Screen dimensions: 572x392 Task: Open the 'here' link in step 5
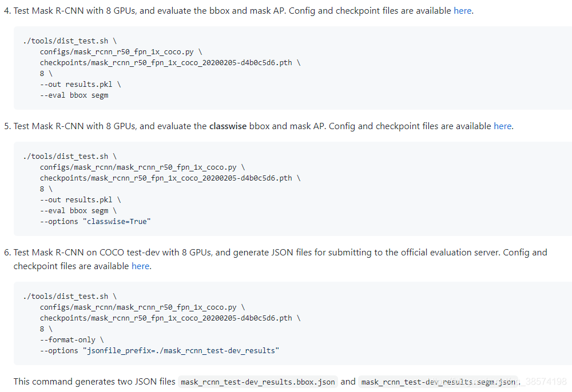pyautogui.click(x=502, y=126)
